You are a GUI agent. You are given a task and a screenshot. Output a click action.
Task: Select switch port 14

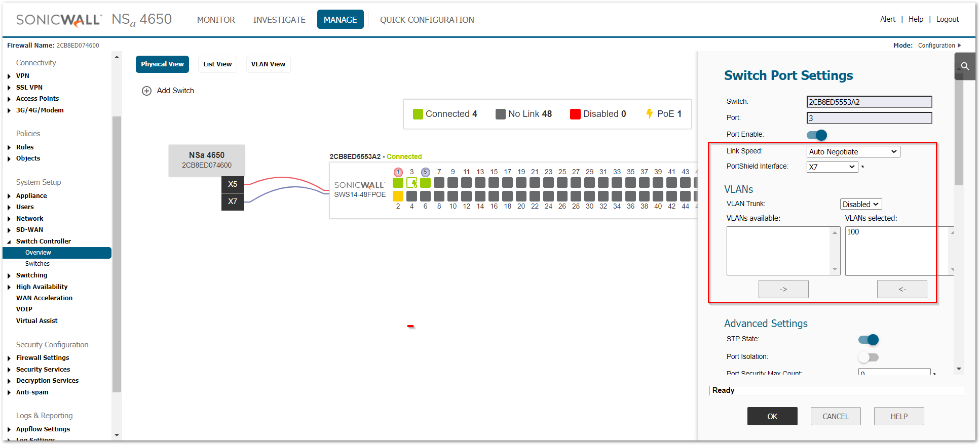tap(480, 196)
